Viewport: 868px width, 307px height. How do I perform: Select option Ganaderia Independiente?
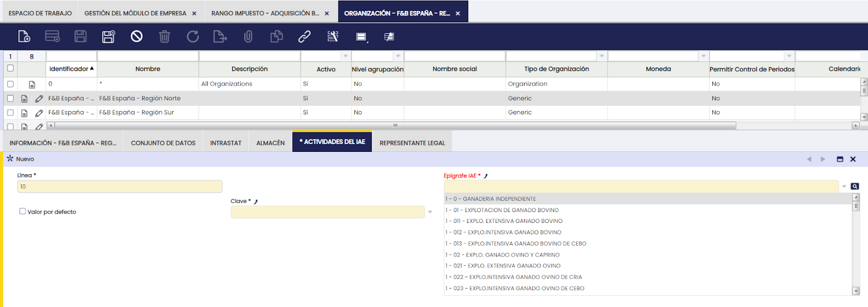pyautogui.click(x=648, y=199)
